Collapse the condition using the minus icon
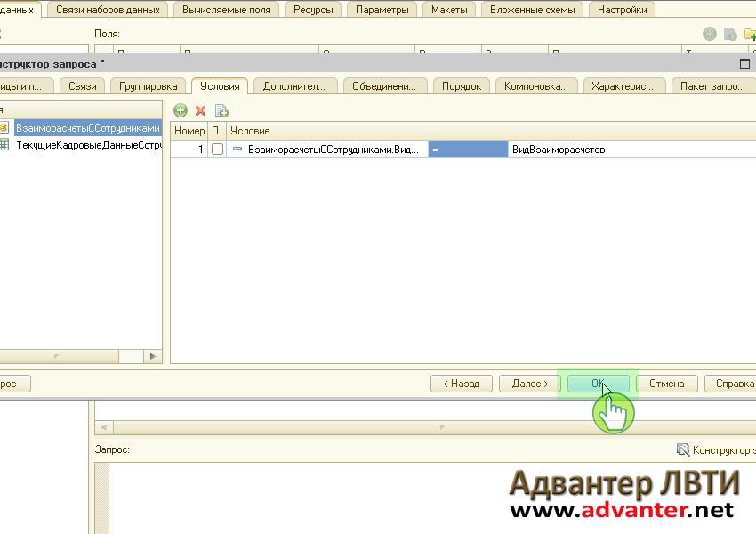The width and height of the screenshot is (756, 534). [x=237, y=150]
